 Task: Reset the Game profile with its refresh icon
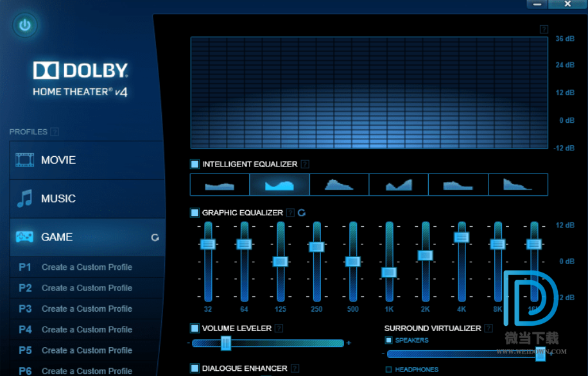(x=155, y=237)
